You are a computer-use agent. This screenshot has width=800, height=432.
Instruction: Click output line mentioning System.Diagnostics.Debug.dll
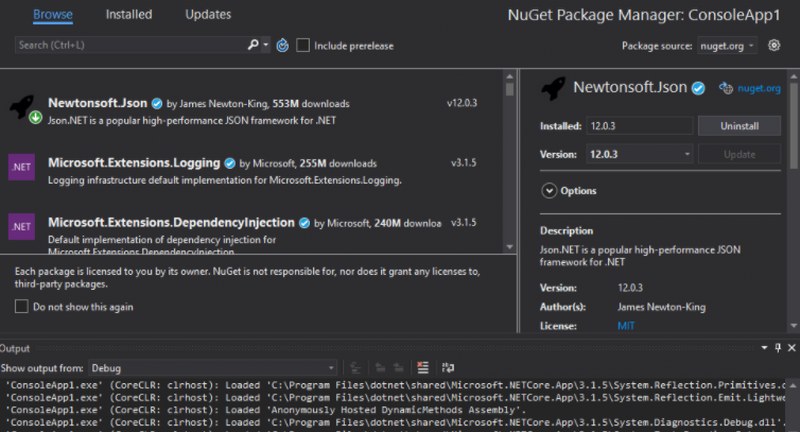[396, 422]
